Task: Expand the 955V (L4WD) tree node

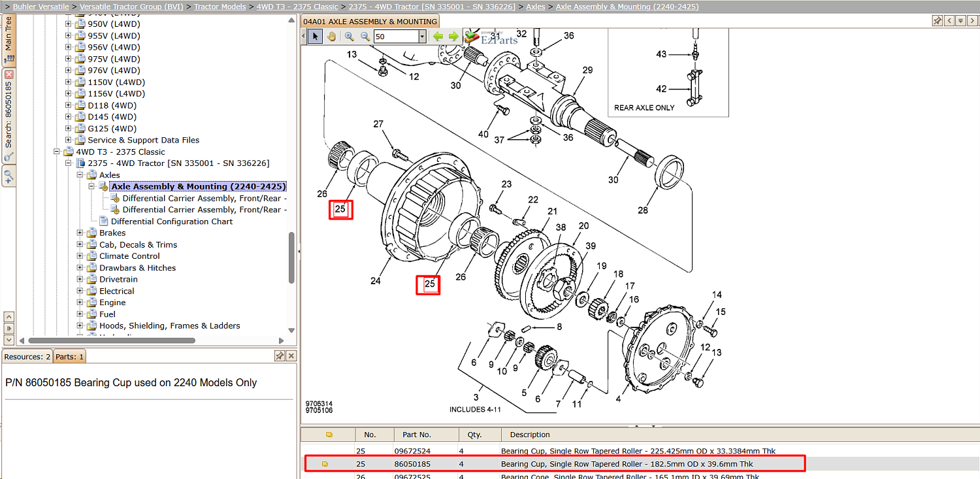Action: (69, 36)
